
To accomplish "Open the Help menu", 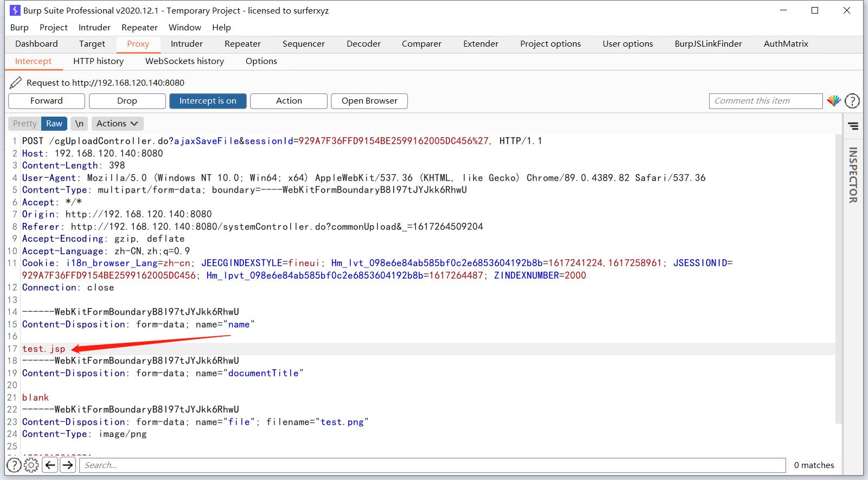I will (x=221, y=27).
